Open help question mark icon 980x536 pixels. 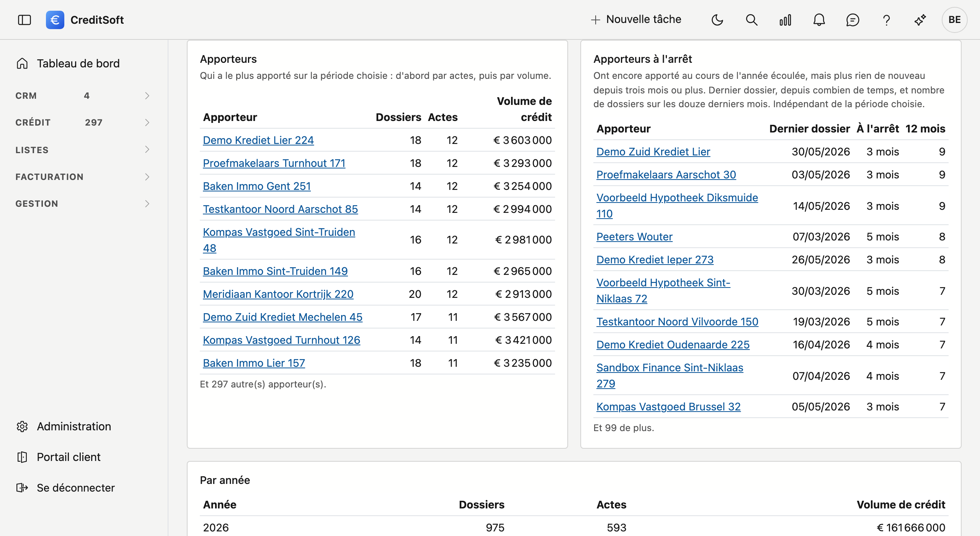(886, 20)
